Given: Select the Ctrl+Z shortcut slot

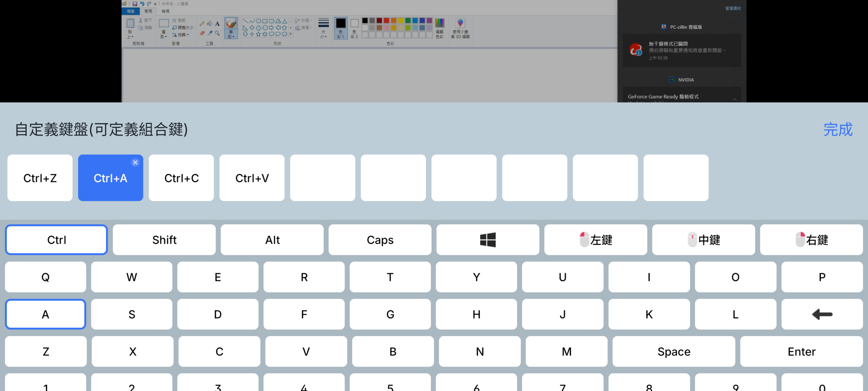Looking at the screenshot, I should [40, 178].
